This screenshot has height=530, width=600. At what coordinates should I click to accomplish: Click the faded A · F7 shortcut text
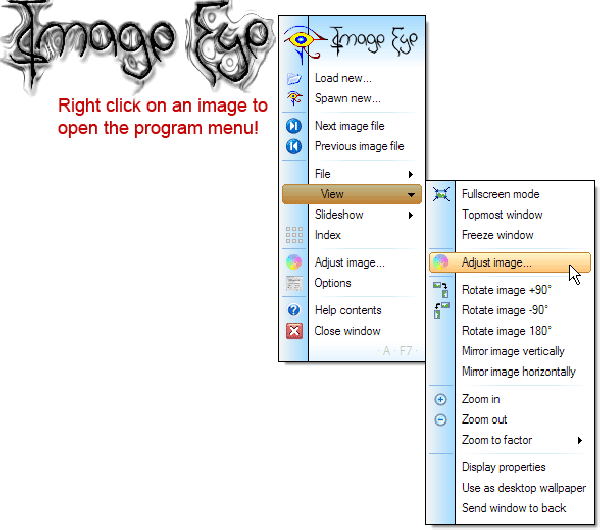click(x=397, y=351)
